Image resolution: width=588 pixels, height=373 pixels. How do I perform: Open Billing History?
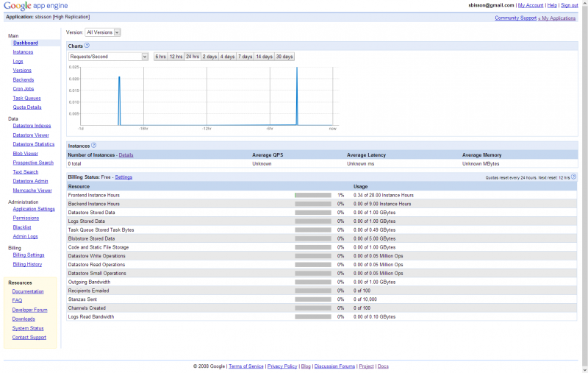point(27,264)
